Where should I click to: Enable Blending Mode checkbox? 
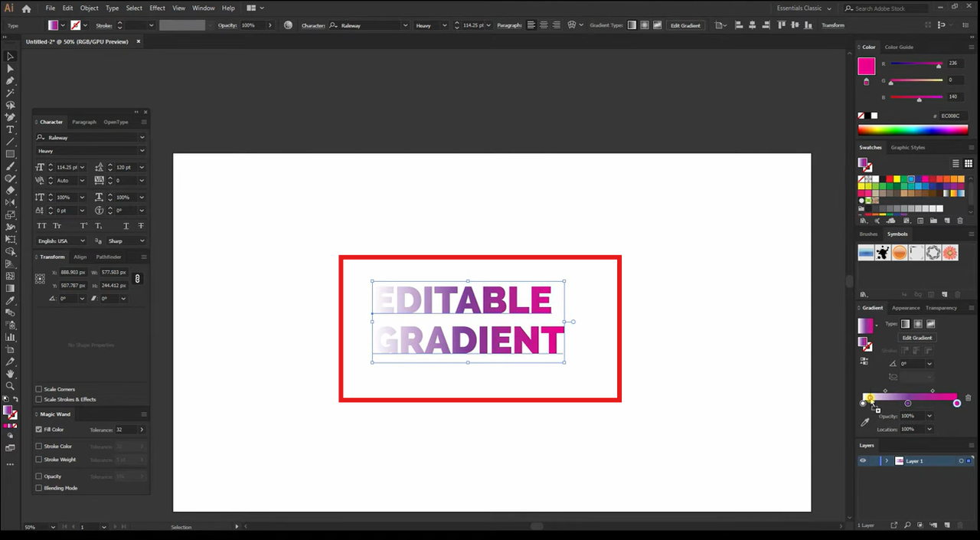tap(39, 488)
